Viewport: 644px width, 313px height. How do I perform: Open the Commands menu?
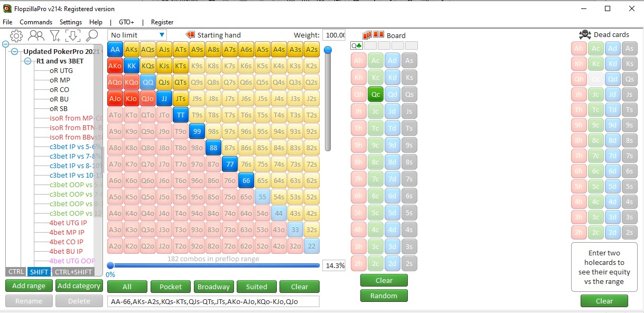click(x=36, y=22)
